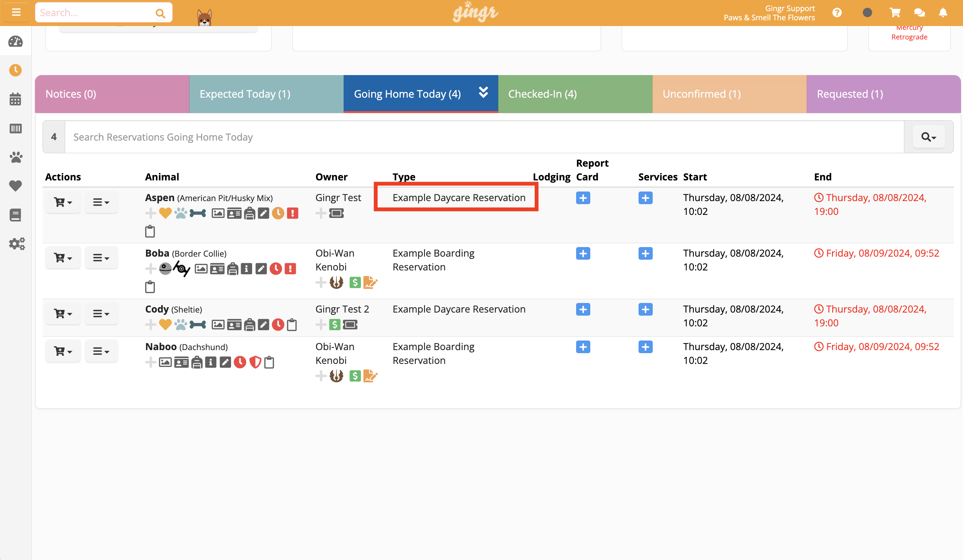Viewport: 963px width, 560px height.
Task: Switch to Checked-In (4) tab
Action: [x=575, y=94]
